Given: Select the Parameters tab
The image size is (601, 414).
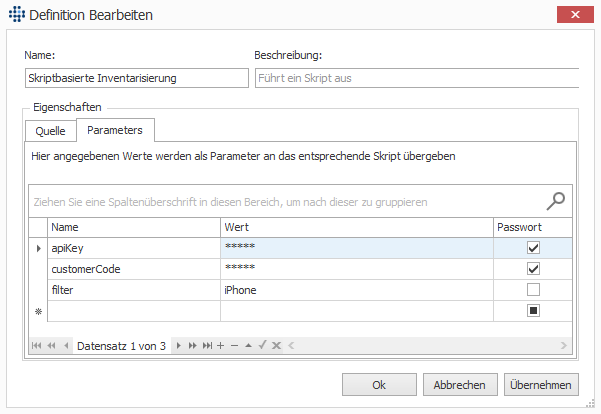Looking at the screenshot, I should coord(115,130).
